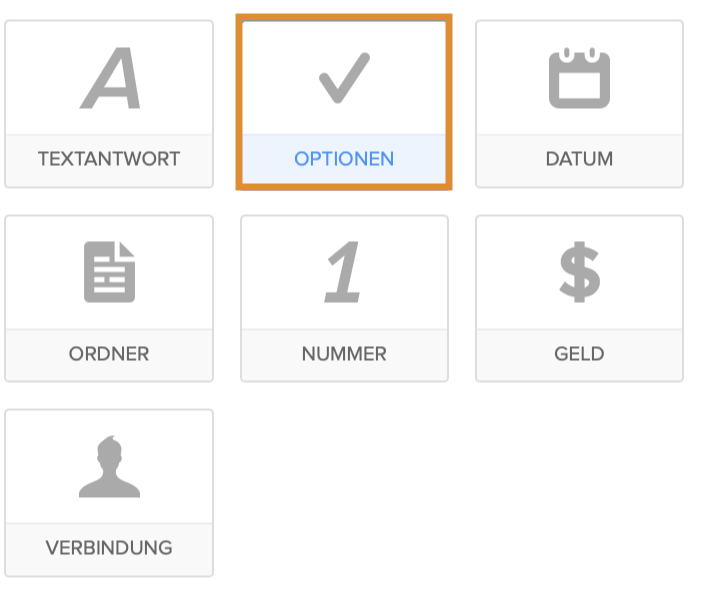The height and width of the screenshot is (604, 702).
Task: Click the numeral 1 number icon
Action: [344, 272]
